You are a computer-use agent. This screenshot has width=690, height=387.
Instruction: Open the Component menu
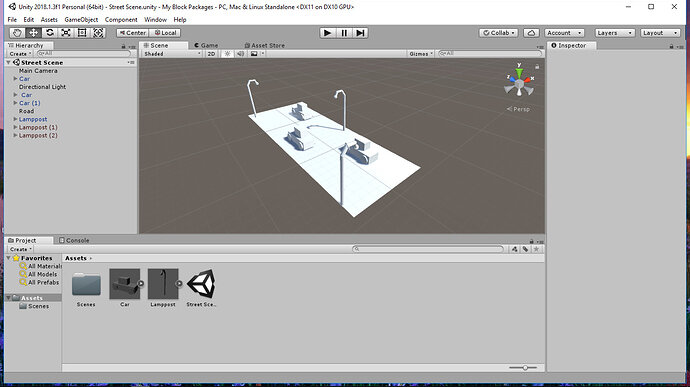point(121,20)
